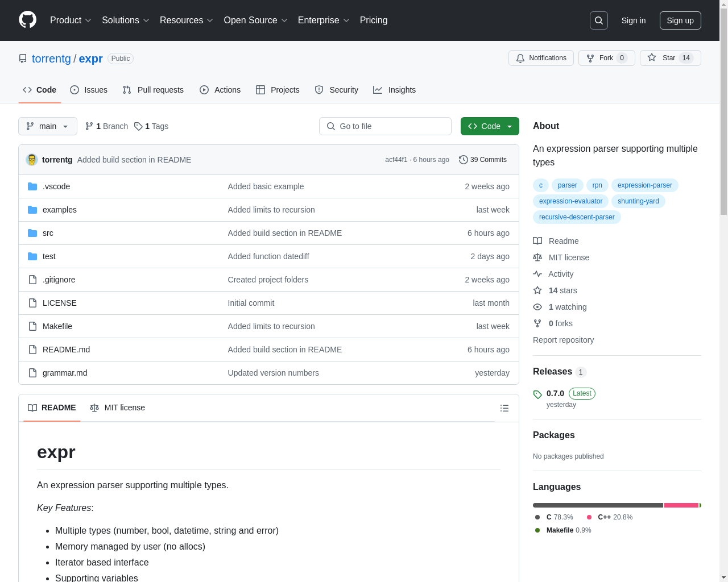Click the tag icon beside 1 Tags

138,126
